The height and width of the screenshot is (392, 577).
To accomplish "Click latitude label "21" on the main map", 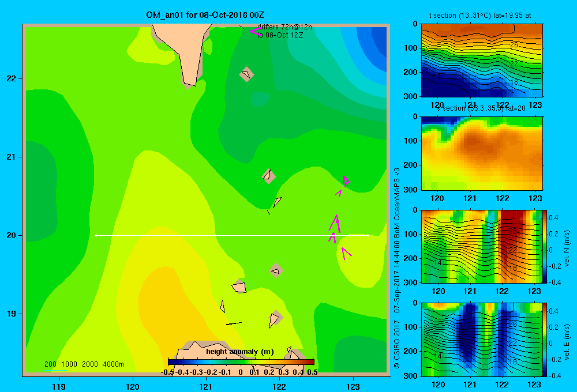I will coord(12,157).
